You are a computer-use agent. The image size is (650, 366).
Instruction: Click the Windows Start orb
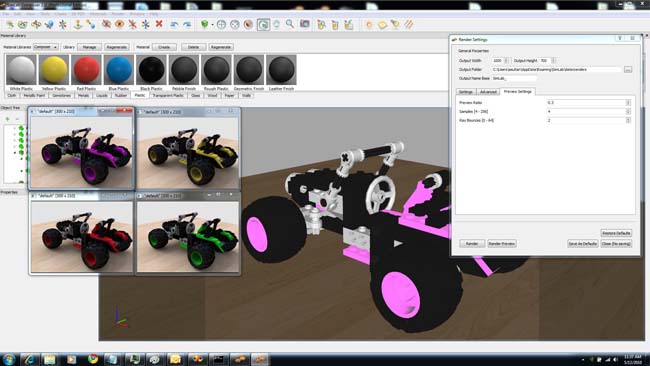point(9,359)
